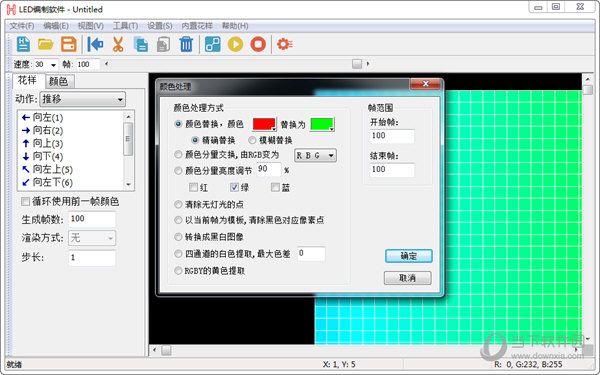Select 向左下(6) push direction
Viewport: 600px width, 375px height.
(x=47, y=183)
